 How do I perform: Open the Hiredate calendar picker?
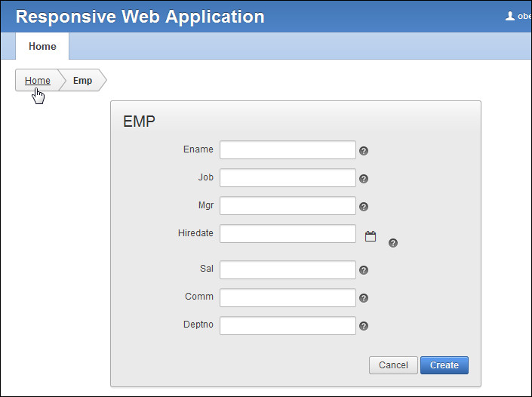[x=371, y=236]
